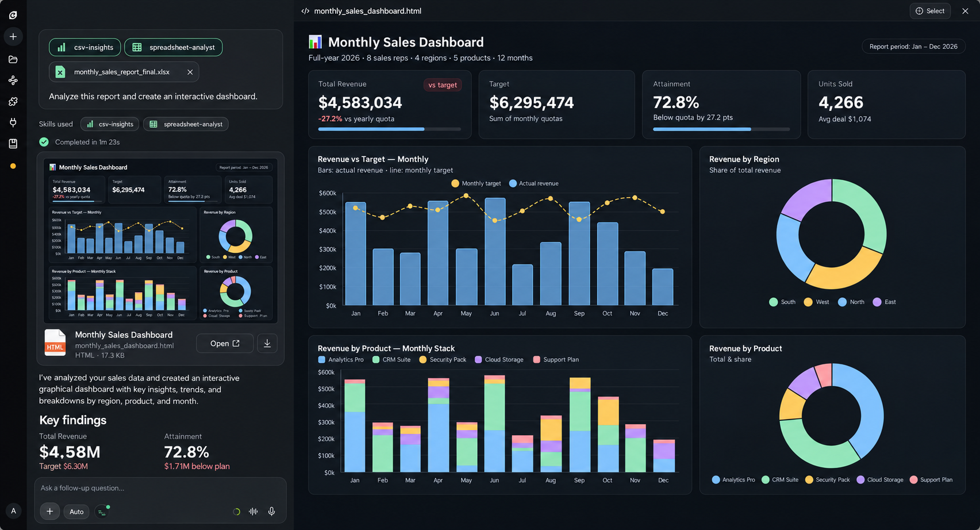Click the bar chart emoji beside Monthly Sales Dashboard
Image resolution: width=980 pixels, height=530 pixels.
point(315,42)
